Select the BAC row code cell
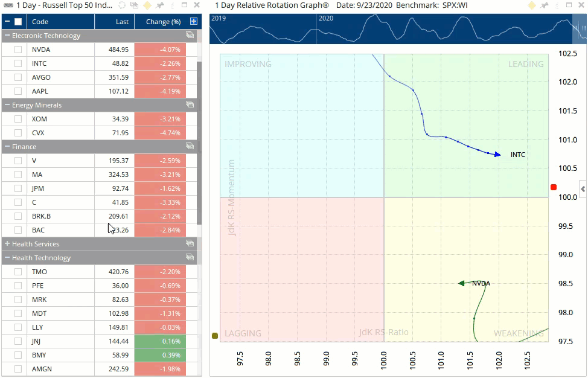The height and width of the screenshot is (378, 588). pyautogui.click(x=61, y=230)
